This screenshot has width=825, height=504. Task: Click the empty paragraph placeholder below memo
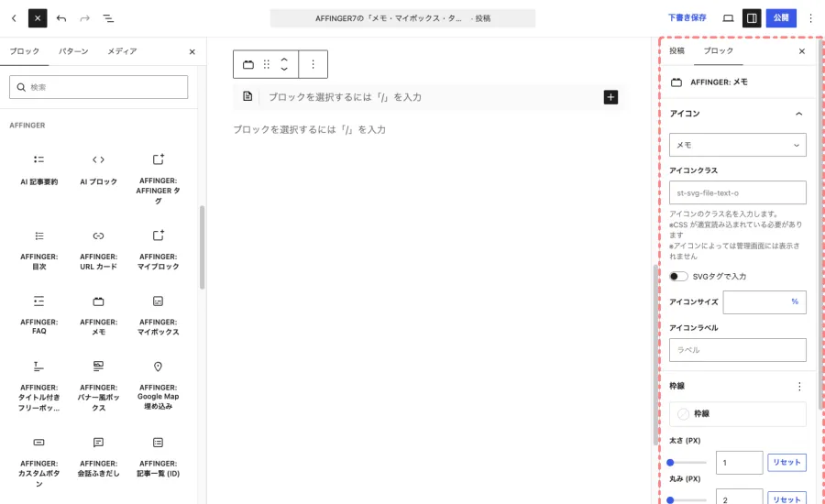click(x=310, y=129)
